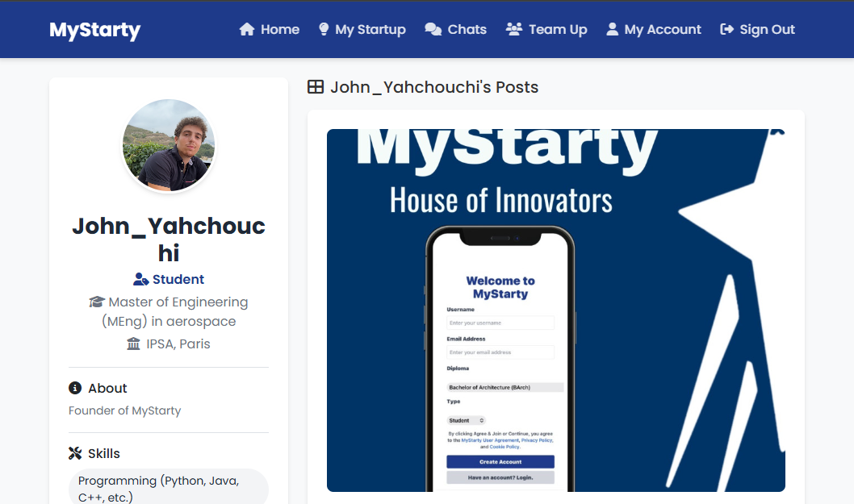
Task: Select the My Account person icon
Action: [613, 28]
